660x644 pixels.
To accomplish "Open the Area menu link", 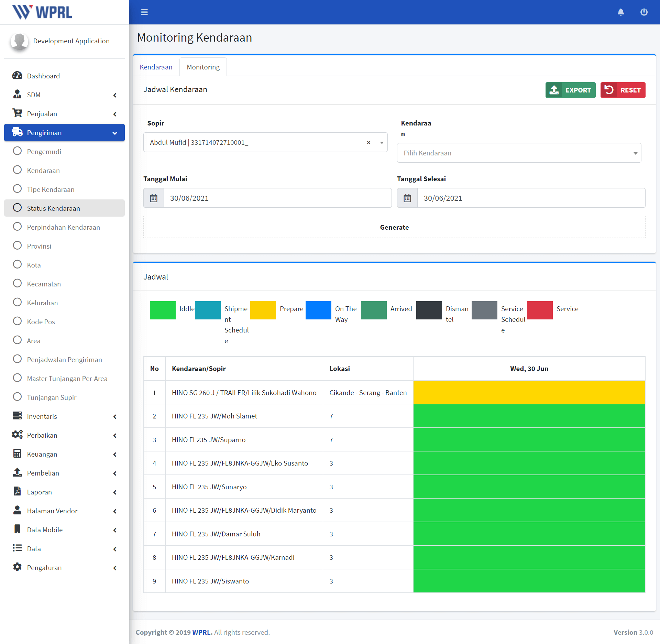I will [64, 340].
